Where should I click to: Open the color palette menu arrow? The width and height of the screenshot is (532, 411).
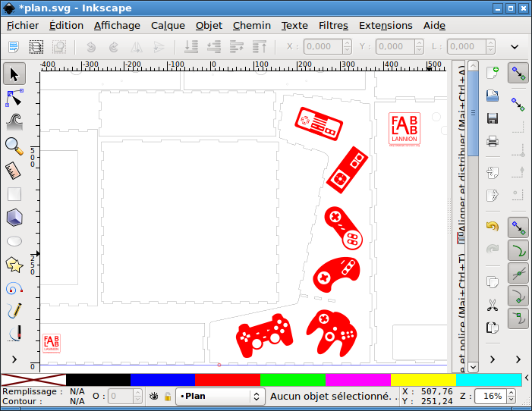click(x=527, y=378)
